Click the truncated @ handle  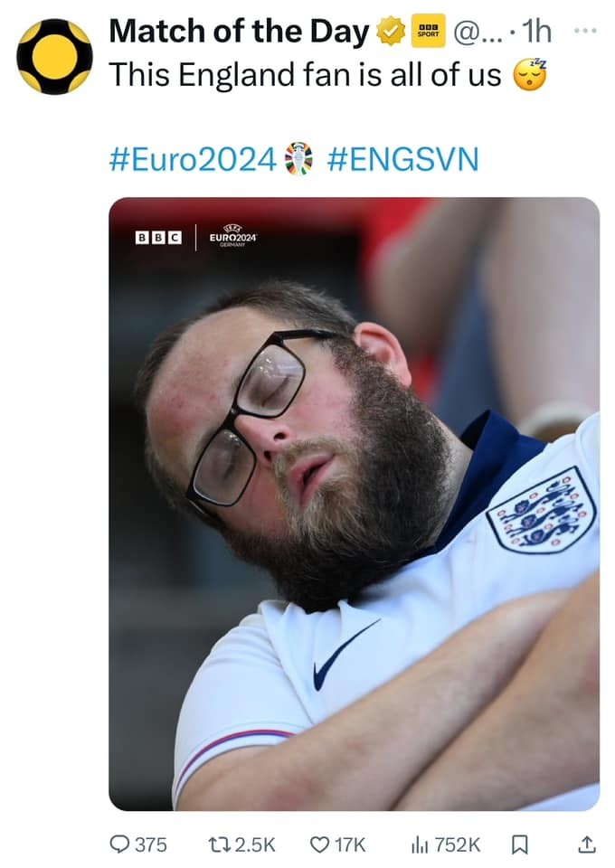pyautogui.click(x=475, y=33)
